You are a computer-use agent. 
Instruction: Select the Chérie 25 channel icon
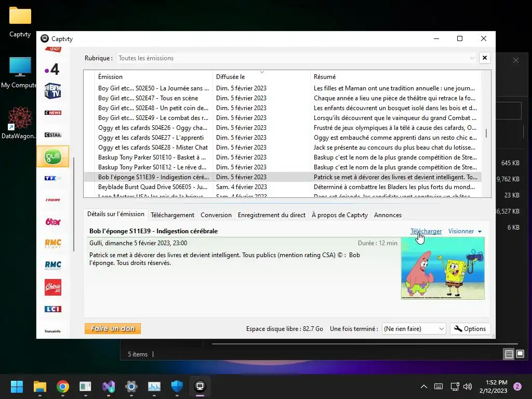click(52, 287)
